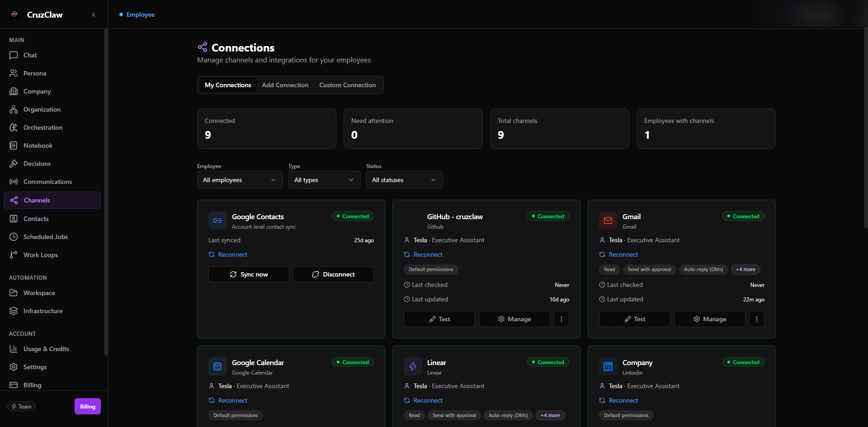Click Manage on the Gmail card

coord(710,319)
